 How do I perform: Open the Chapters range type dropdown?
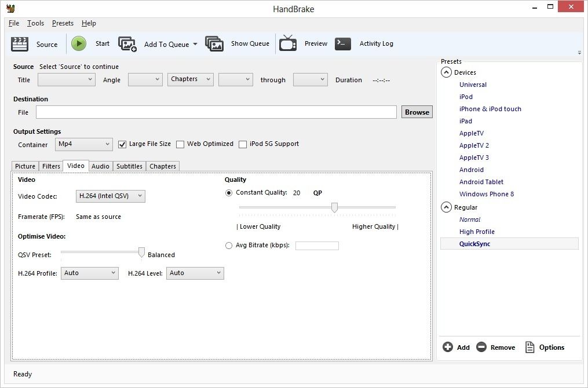191,79
